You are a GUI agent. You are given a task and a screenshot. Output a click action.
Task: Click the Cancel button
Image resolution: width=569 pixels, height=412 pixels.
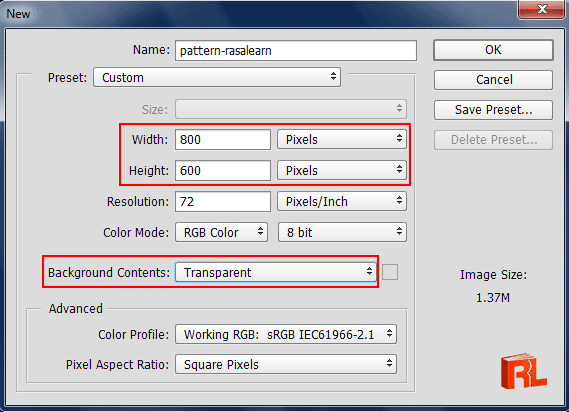pyautogui.click(x=493, y=80)
